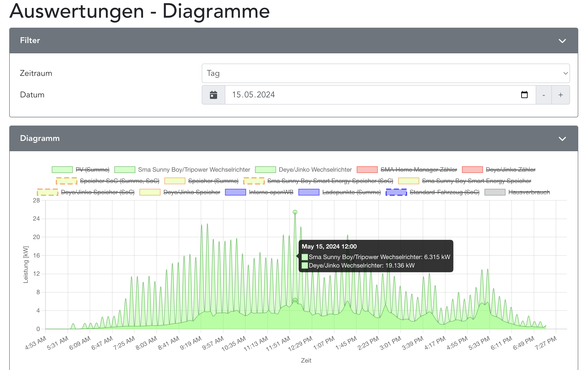588x370 pixels.
Task: Click the Filter panel header title
Action: click(30, 40)
